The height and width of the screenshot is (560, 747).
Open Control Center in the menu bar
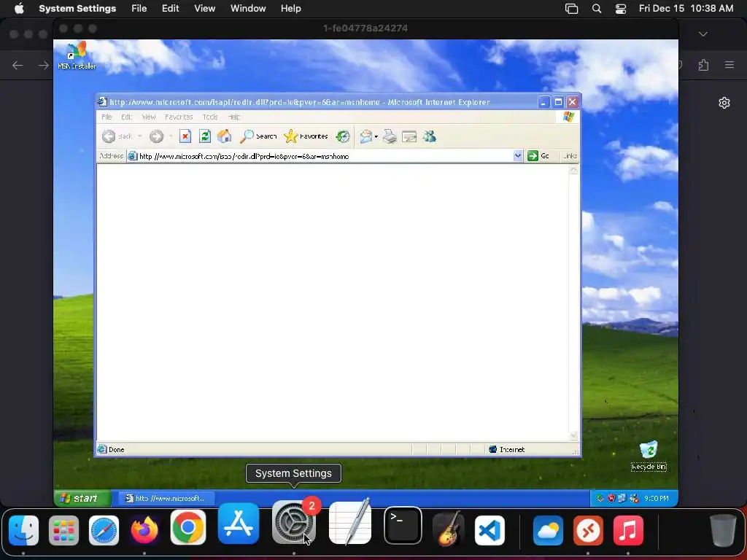[621, 9]
